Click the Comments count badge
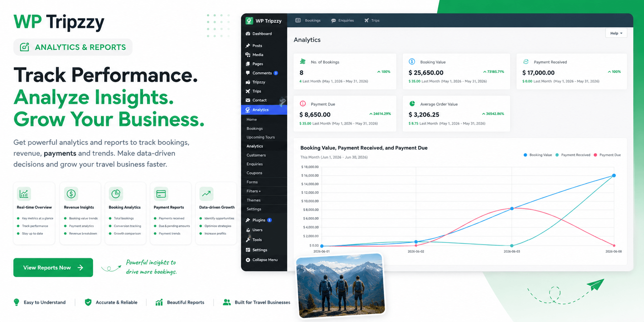 pos(276,73)
